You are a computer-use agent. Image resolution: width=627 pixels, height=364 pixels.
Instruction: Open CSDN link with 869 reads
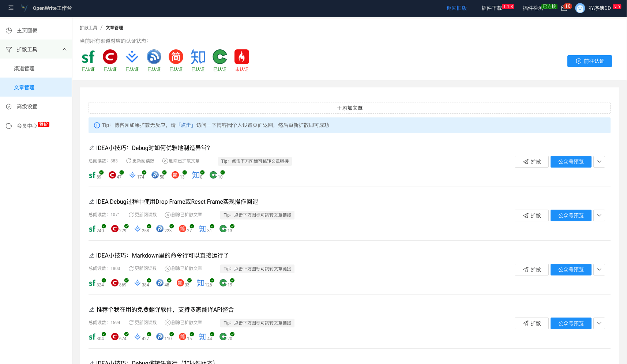[x=115, y=283]
